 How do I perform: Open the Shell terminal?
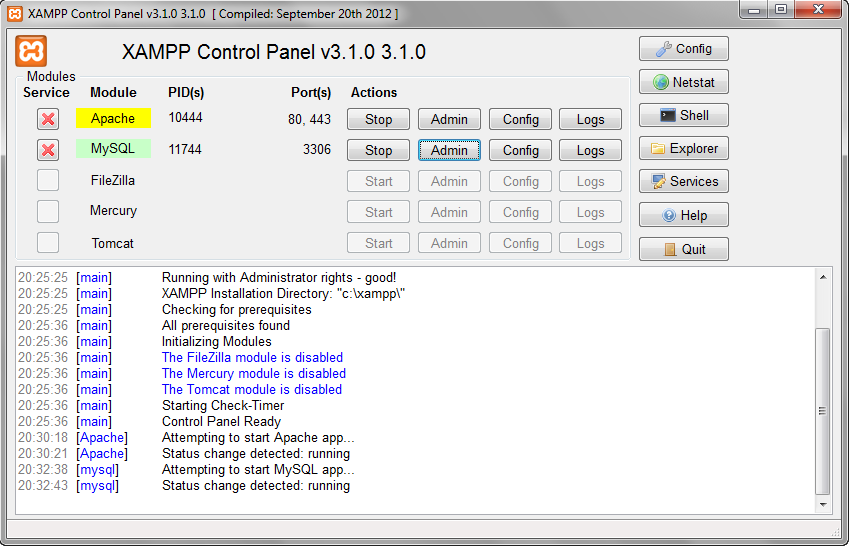point(683,115)
